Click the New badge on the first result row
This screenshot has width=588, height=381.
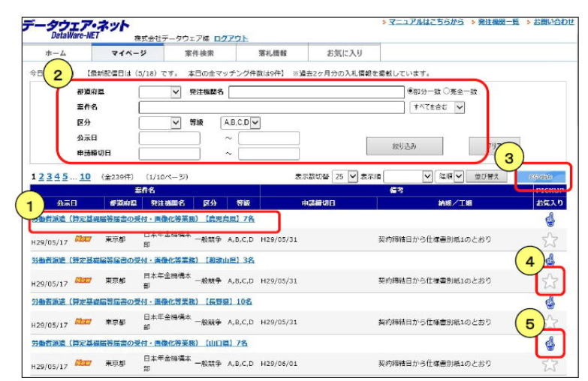point(83,240)
